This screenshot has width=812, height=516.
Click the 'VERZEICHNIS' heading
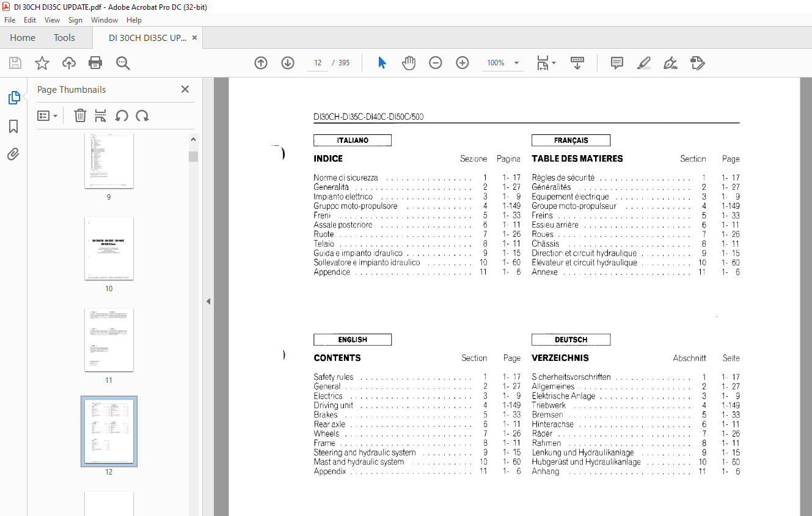point(560,358)
